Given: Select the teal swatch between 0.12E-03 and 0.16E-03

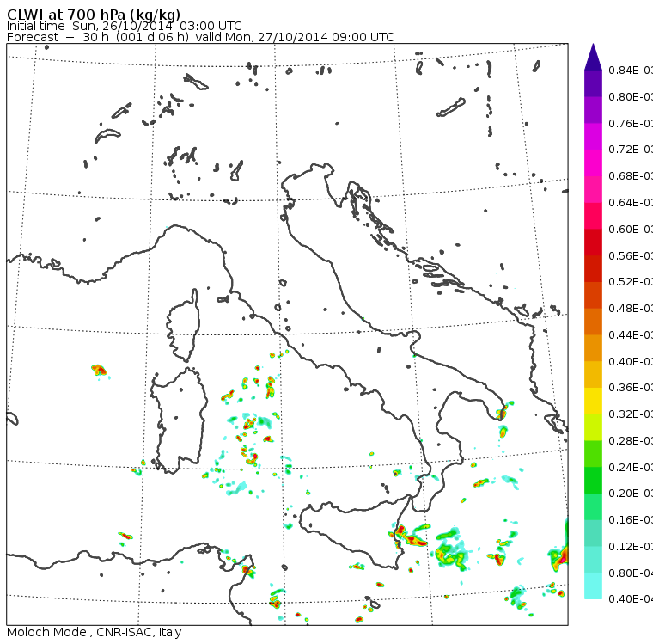Looking at the screenshot, I should [593, 533].
